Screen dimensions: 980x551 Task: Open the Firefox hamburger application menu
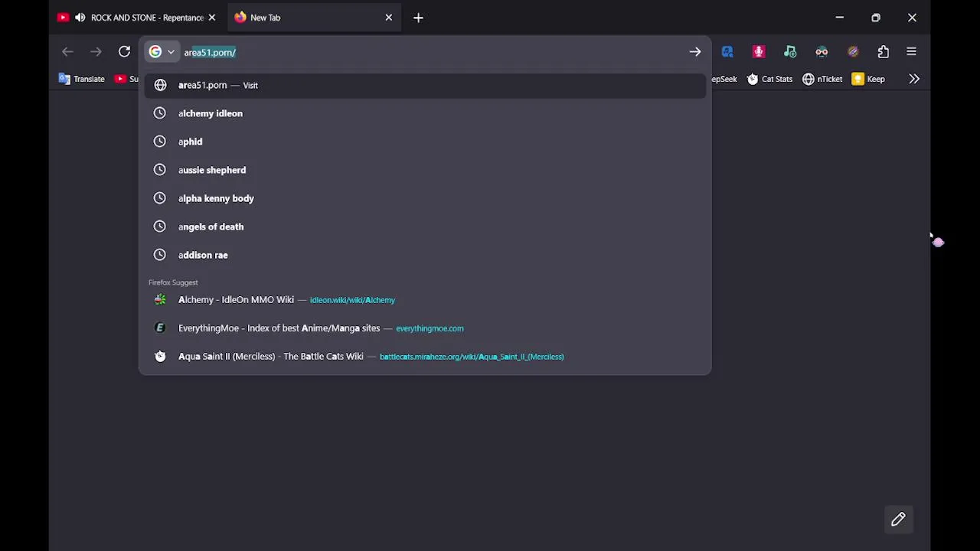[x=911, y=52]
